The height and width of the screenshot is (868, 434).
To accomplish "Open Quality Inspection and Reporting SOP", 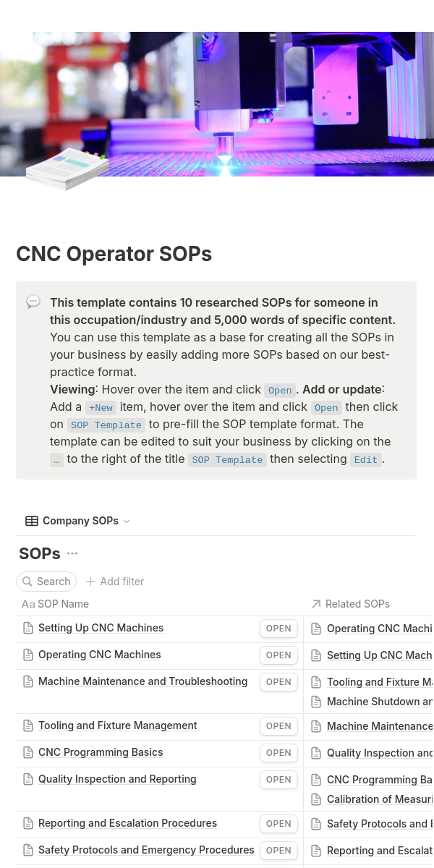I will pyautogui.click(x=278, y=780).
